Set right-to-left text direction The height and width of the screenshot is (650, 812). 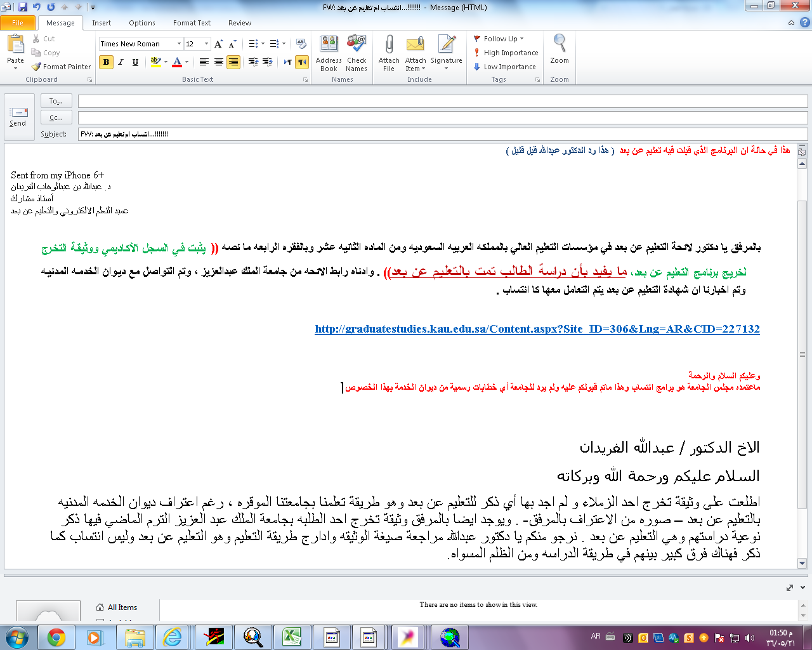[x=302, y=62]
